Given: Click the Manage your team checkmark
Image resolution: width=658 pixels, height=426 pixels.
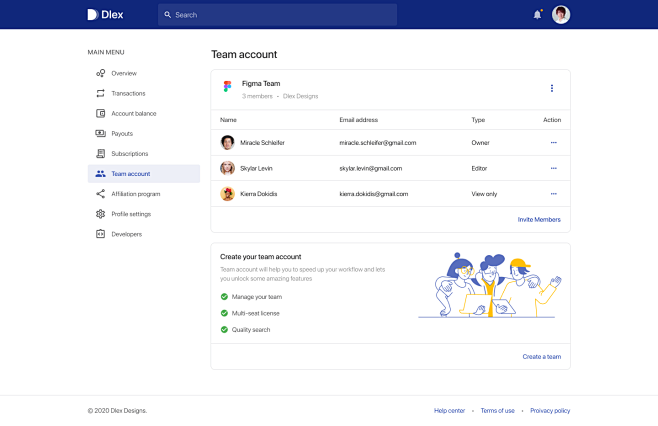Looking at the screenshot, I should coord(224,297).
